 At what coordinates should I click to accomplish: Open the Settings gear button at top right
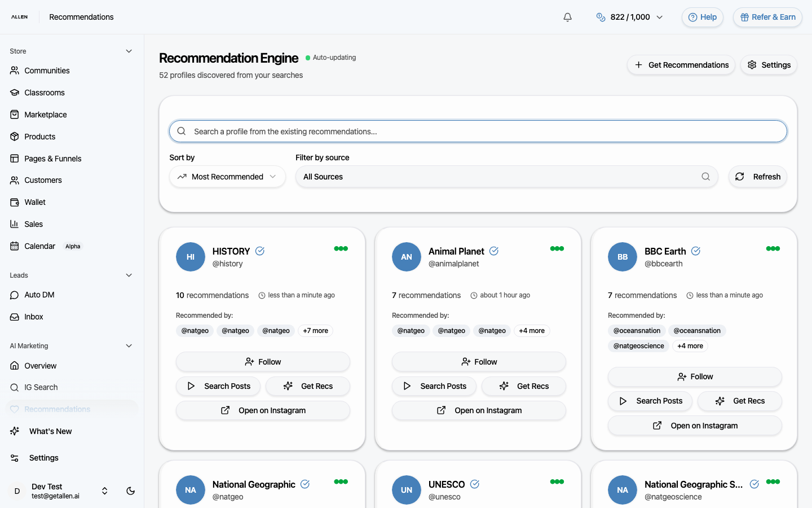(769, 65)
